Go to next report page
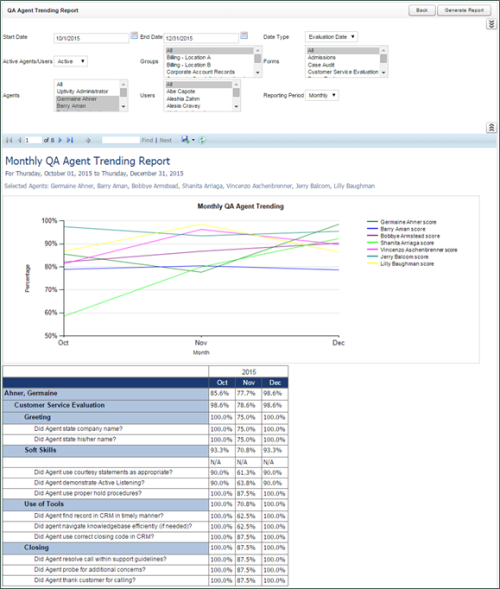Viewport: 500px width, 589px height. pyautogui.click(x=60, y=140)
